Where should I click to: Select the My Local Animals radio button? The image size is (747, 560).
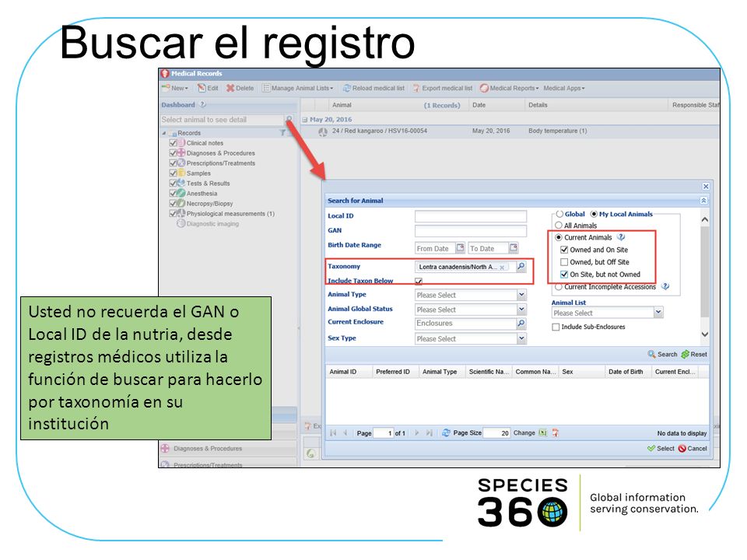pyautogui.click(x=594, y=215)
